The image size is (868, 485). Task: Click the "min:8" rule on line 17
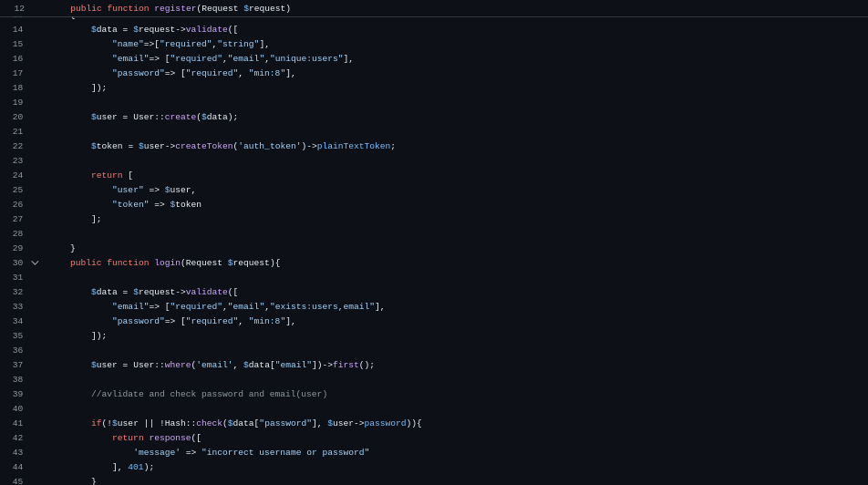(267, 73)
